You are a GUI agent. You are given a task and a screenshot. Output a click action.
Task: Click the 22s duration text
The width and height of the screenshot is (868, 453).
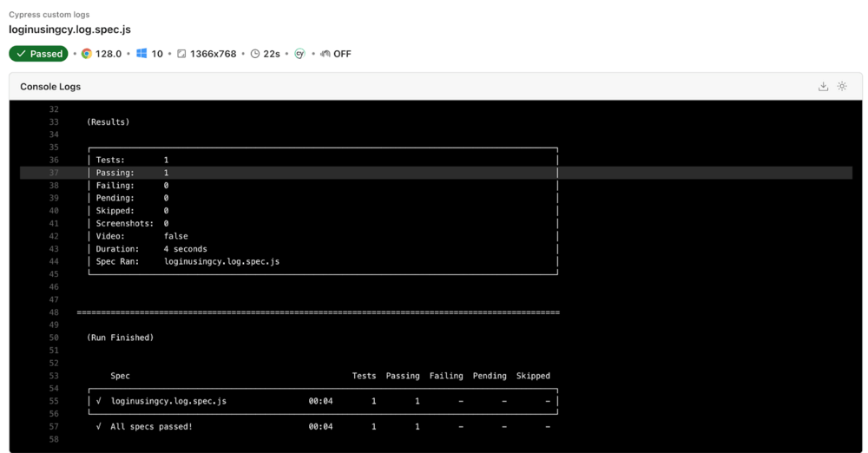coord(271,54)
